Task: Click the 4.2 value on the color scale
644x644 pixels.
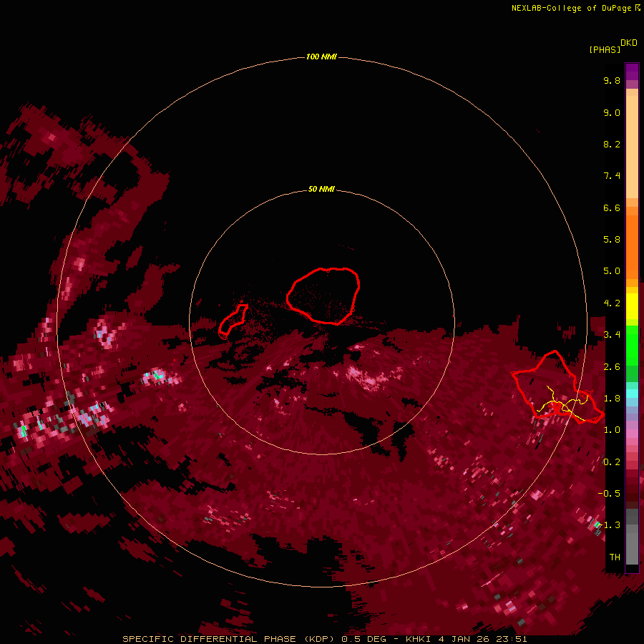Action: [612, 303]
